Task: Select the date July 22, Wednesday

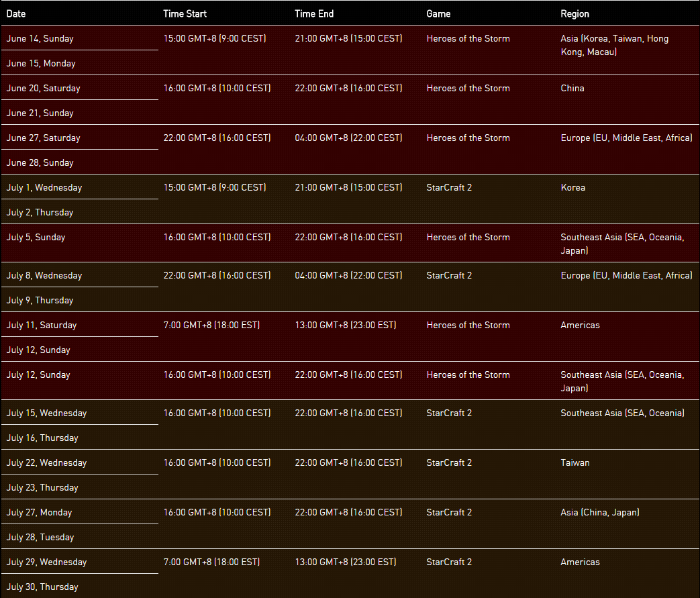Action: pyautogui.click(x=46, y=462)
